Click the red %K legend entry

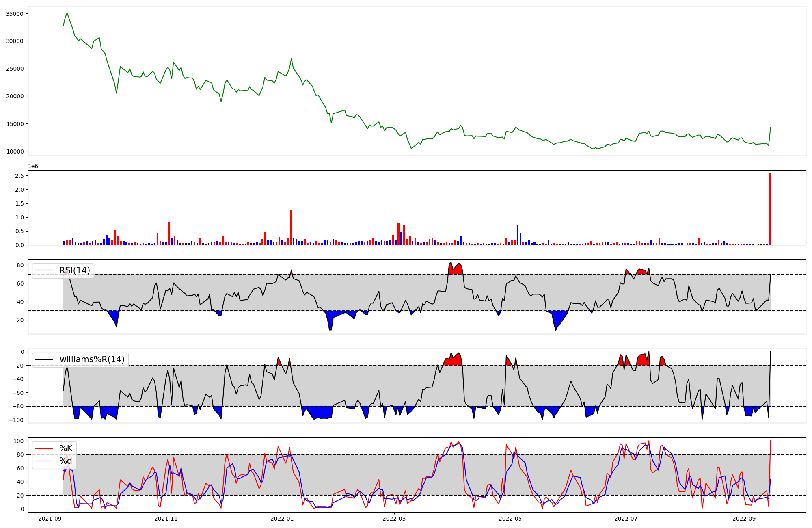pos(65,448)
